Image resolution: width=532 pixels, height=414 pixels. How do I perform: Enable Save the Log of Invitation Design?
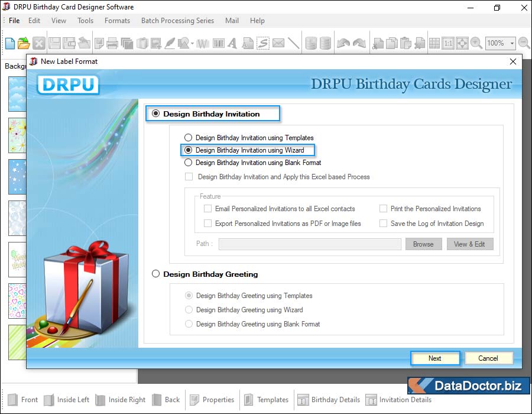pos(383,224)
